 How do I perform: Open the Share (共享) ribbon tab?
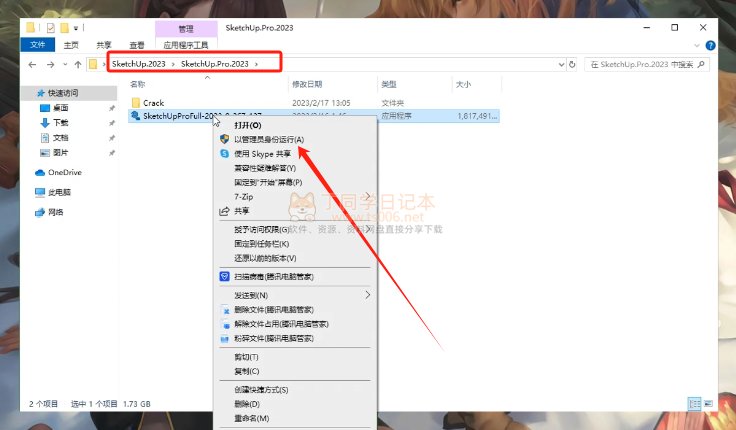pos(104,45)
